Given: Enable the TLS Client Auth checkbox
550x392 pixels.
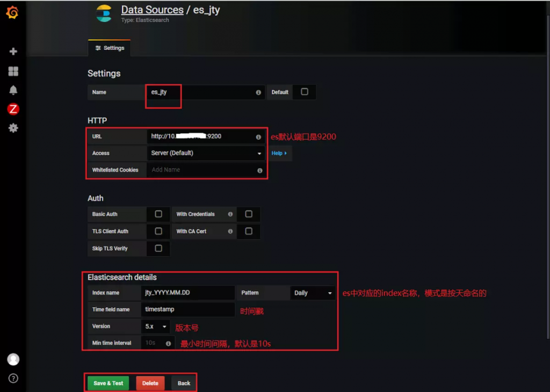Looking at the screenshot, I should (158, 231).
